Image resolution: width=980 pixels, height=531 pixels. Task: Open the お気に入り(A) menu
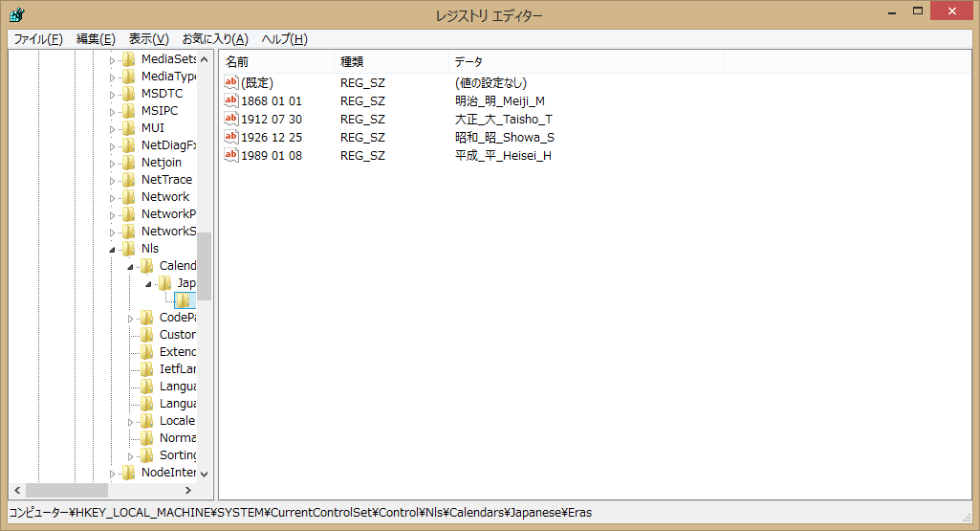tap(214, 39)
